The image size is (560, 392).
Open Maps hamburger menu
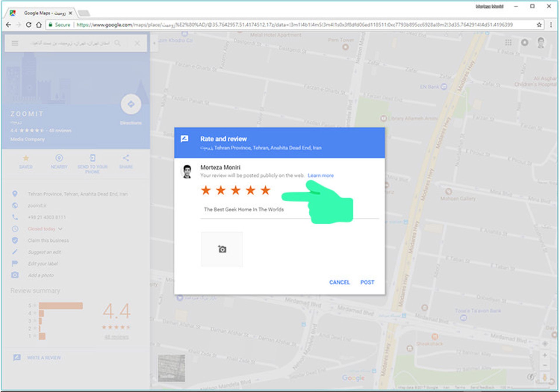point(15,43)
